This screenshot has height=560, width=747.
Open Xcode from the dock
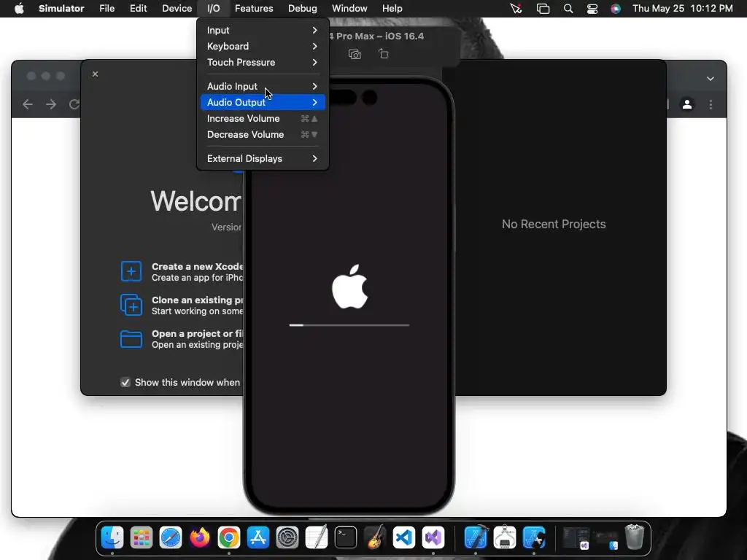pos(476,537)
